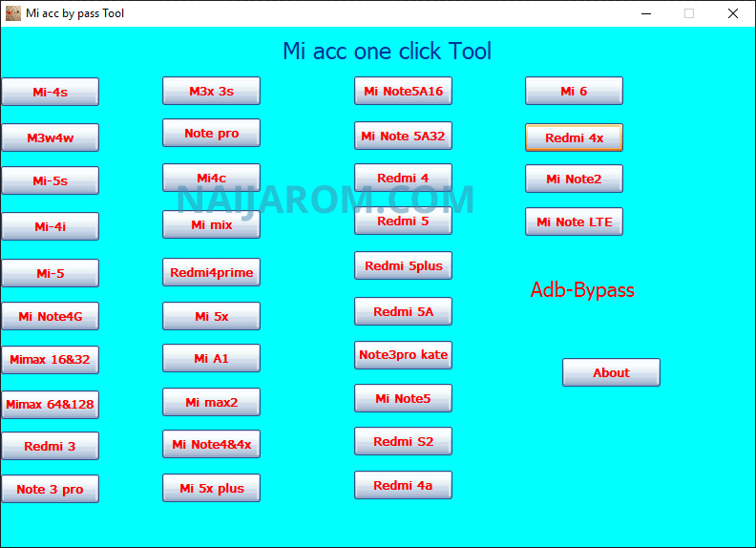This screenshot has height=548, width=756.
Task: Click the Note pro button
Action: click(211, 133)
